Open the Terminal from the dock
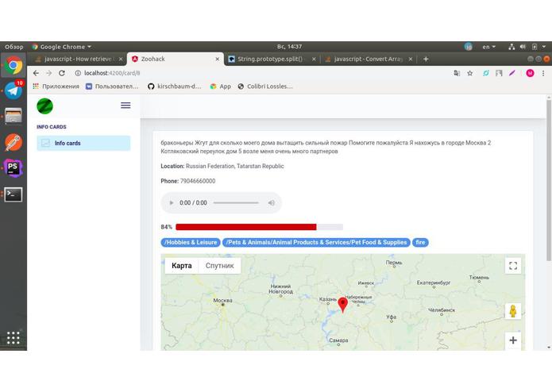The width and height of the screenshot is (552, 392). click(x=14, y=194)
